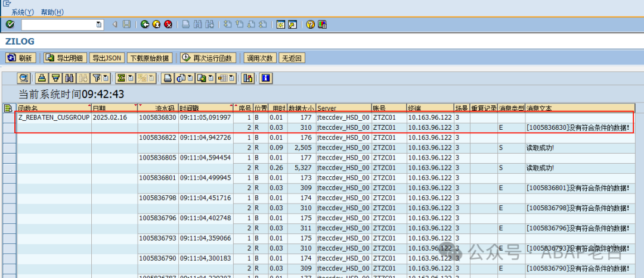Screen dimensions: 644x278
Task: Click the yellow Exit icon
Action: (x=156, y=24)
